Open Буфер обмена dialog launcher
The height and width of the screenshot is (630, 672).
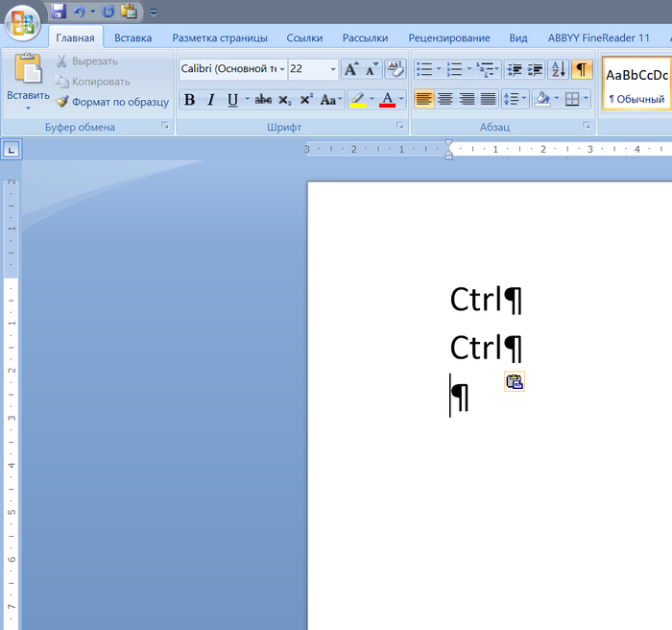(165, 126)
